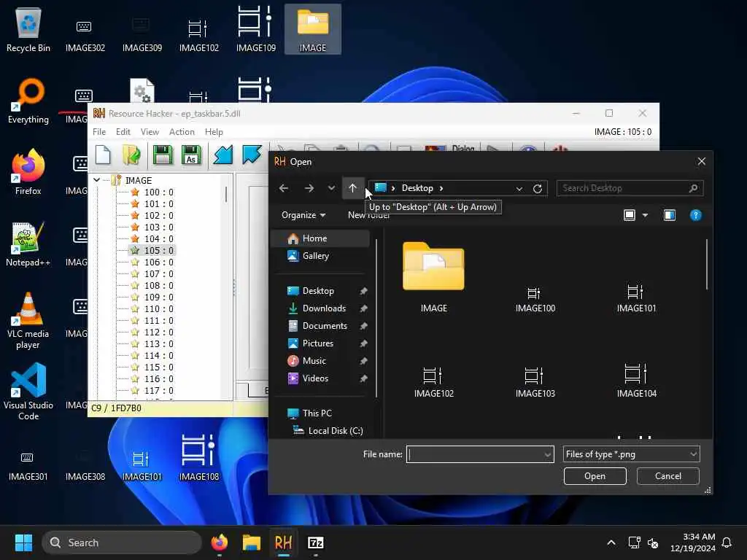The height and width of the screenshot is (560, 747).
Task: Open the view options dropdown arrow
Action: coord(645,215)
